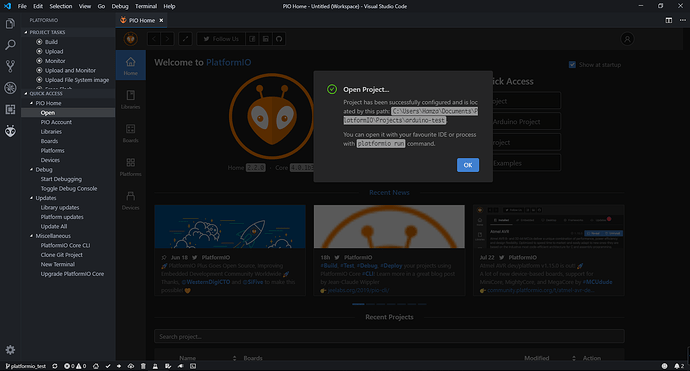
Task: Collapse the Debug tree node
Action: (31, 169)
